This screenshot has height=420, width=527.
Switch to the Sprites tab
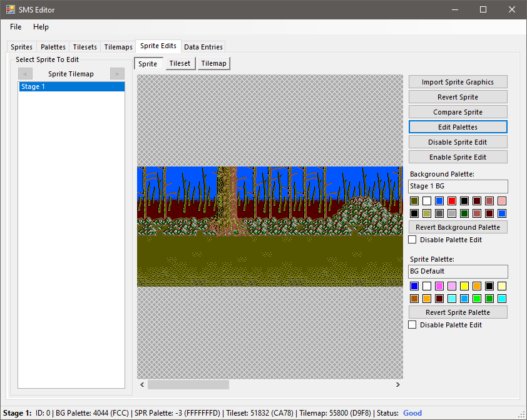(x=21, y=47)
